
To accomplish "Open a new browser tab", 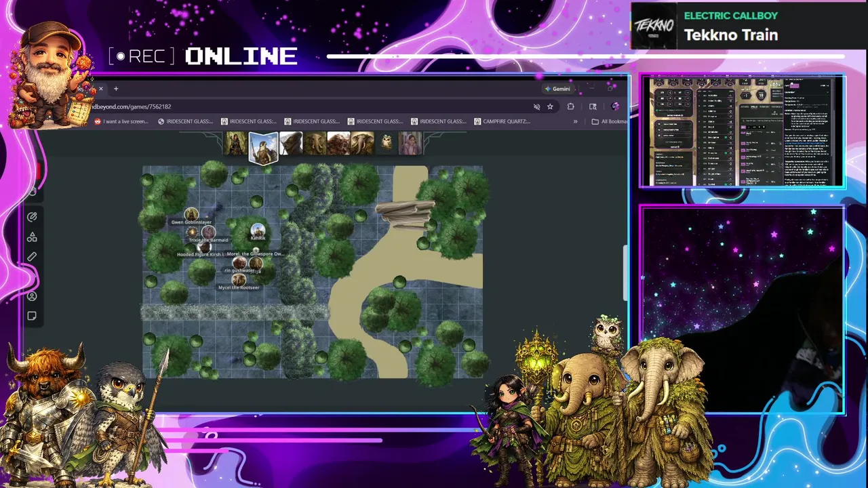I will coord(116,89).
